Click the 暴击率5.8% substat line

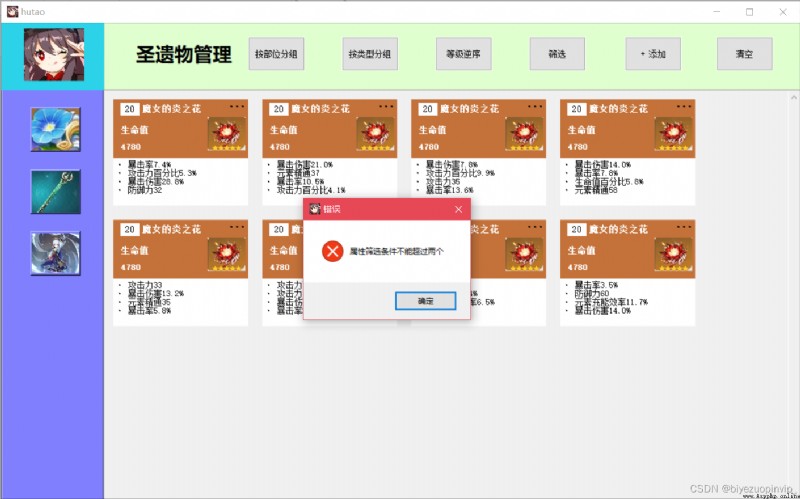point(149,310)
